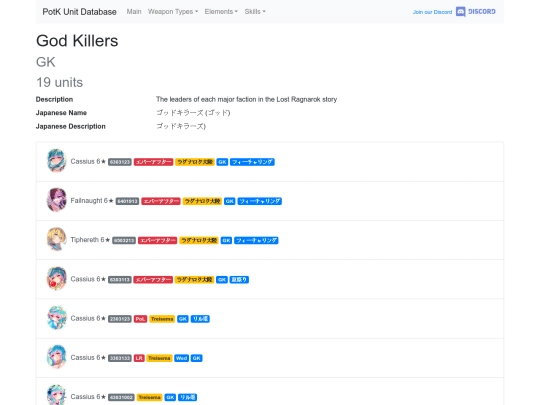Click avatar of Cassius with PoL badge
The image size is (540, 405).
[x=56, y=318]
